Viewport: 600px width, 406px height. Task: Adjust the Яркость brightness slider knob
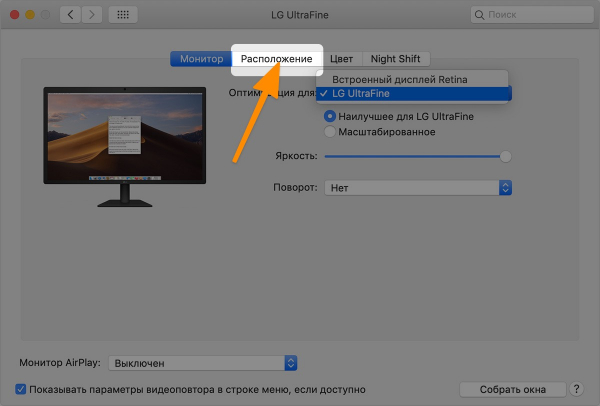[505, 156]
